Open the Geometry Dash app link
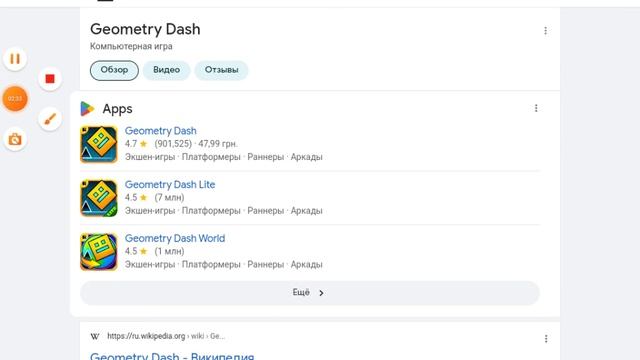This screenshot has height=360, width=640. point(161,131)
